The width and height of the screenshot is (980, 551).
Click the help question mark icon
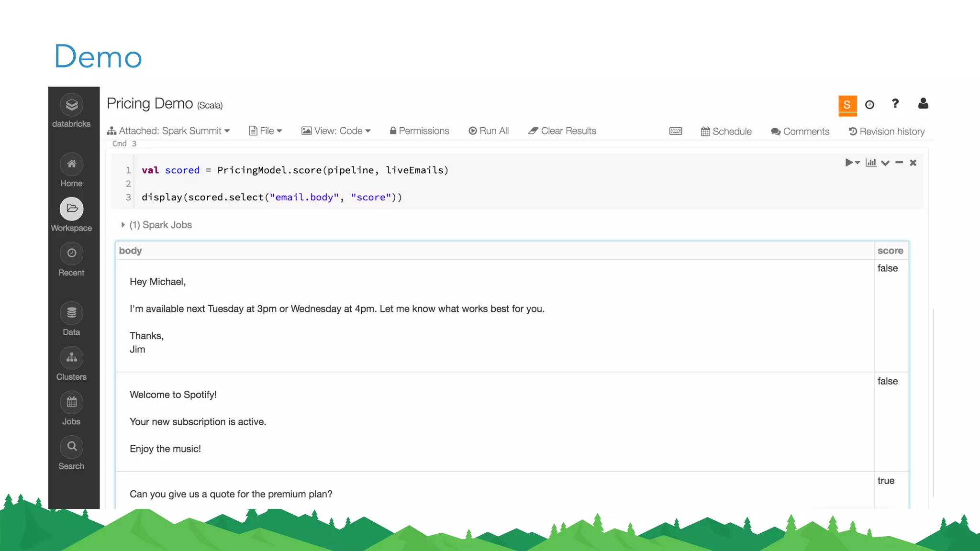(x=895, y=103)
